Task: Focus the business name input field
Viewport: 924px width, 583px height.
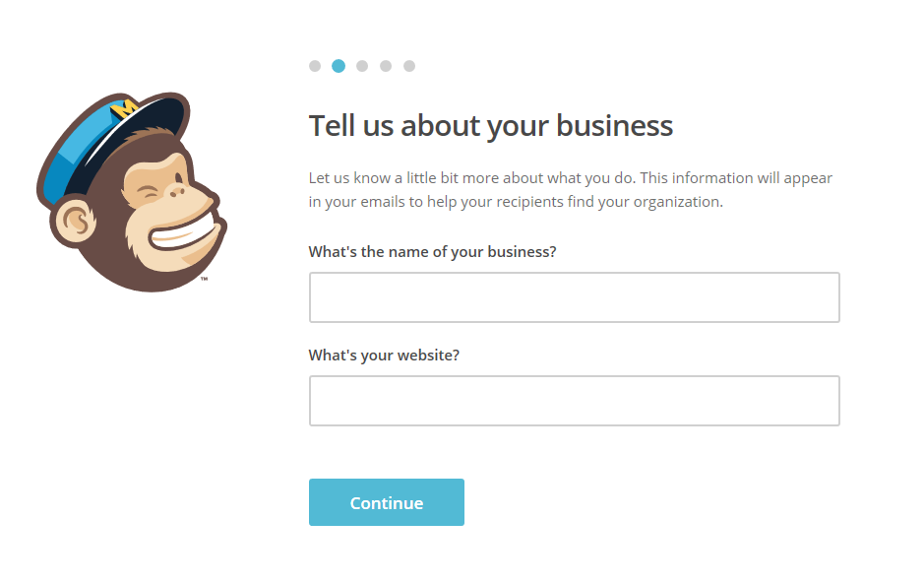Action: 574,297
